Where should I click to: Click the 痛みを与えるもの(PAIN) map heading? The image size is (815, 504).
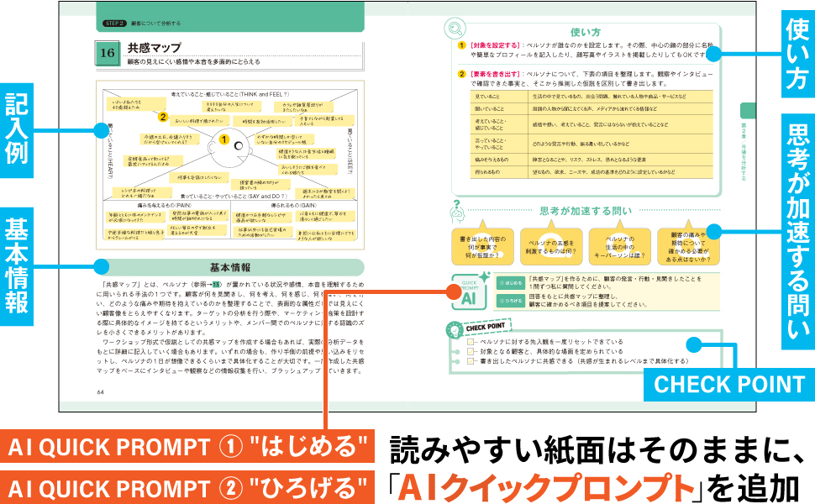click(x=164, y=205)
